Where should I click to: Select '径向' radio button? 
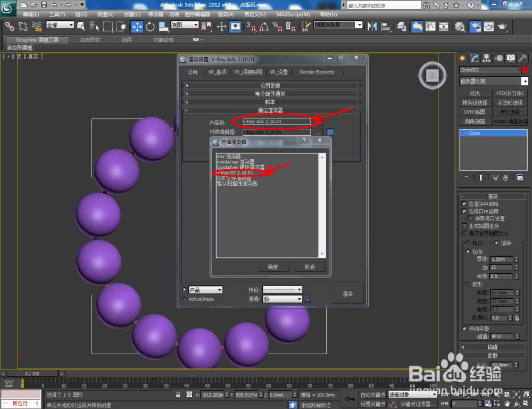point(468,252)
